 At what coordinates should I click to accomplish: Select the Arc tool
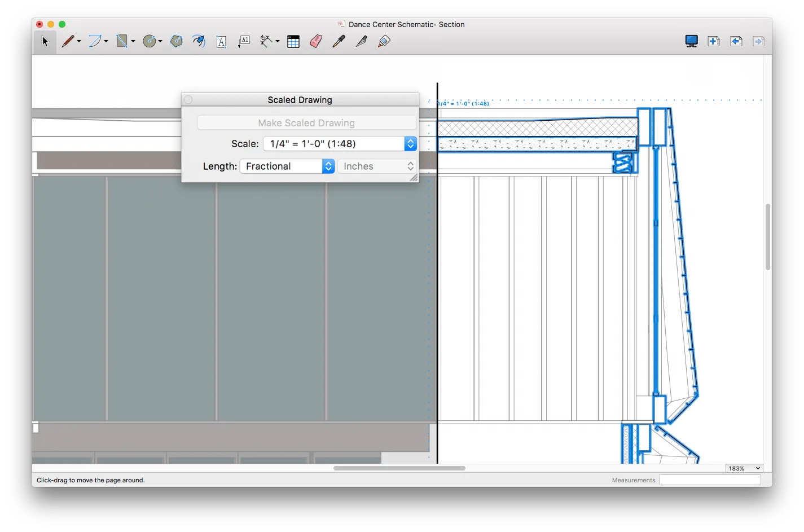click(x=95, y=41)
